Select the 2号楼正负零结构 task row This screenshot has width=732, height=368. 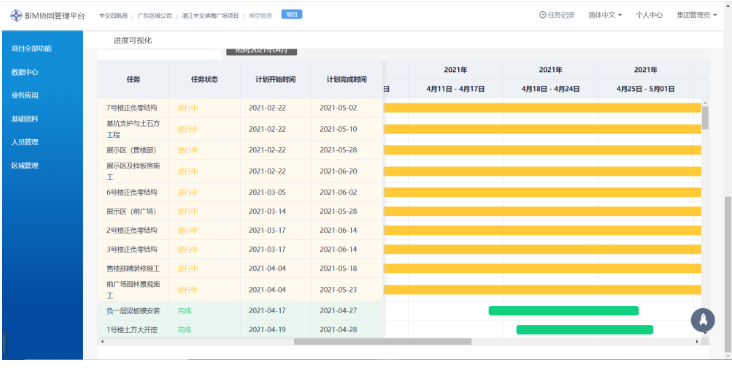(240, 231)
